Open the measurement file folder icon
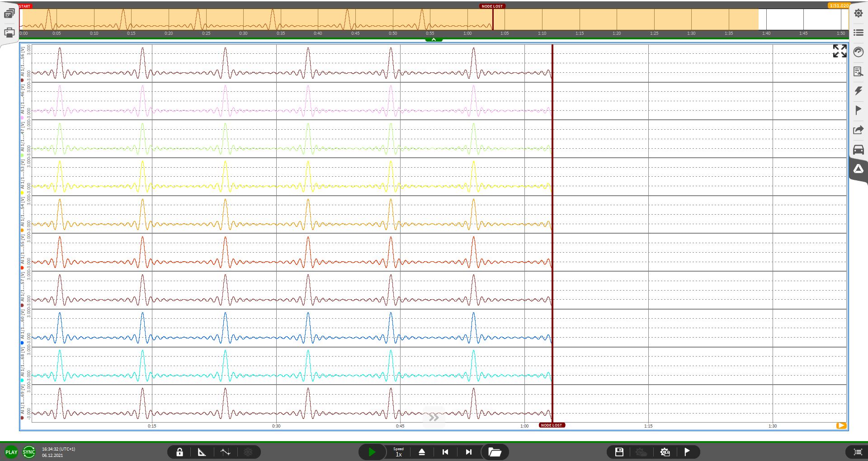The image size is (868, 461). click(x=495, y=452)
